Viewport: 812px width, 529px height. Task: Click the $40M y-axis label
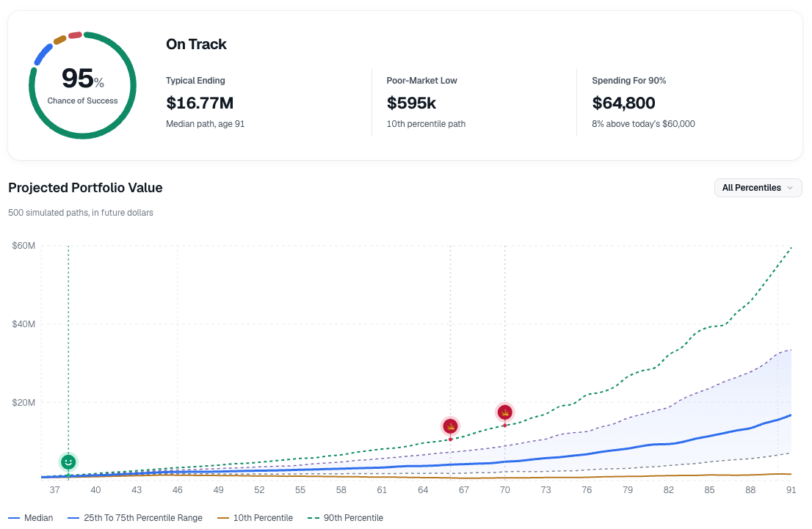(x=23, y=324)
